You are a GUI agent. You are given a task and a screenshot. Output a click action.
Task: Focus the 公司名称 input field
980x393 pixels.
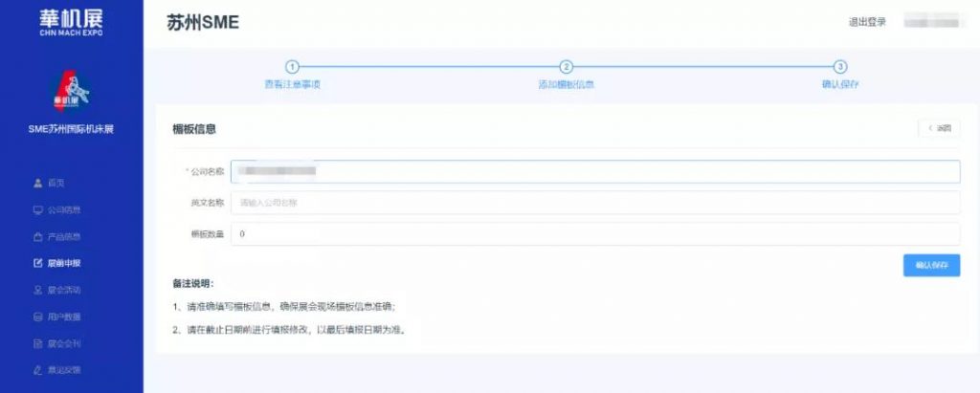coord(595,171)
